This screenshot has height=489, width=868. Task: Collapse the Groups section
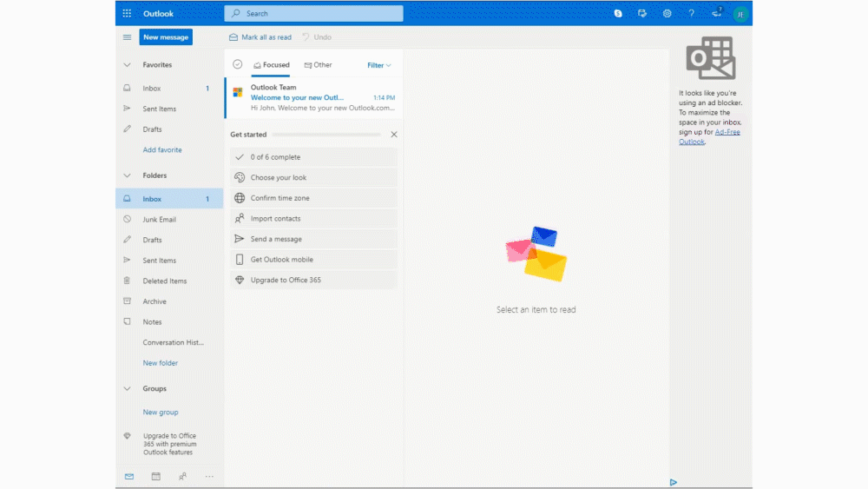tap(127, 389)
